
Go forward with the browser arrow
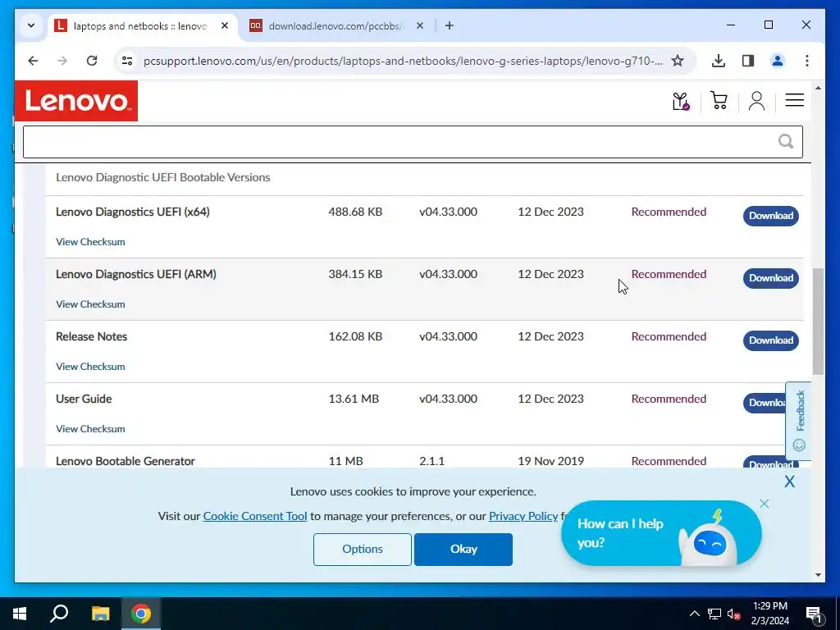[x=62, y=61]
